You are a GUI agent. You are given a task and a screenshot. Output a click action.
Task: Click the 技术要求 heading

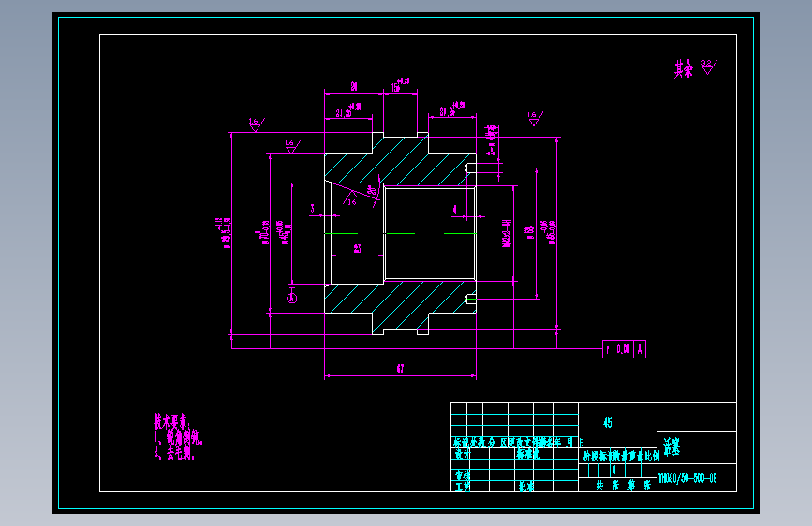[x=172, y=421]
